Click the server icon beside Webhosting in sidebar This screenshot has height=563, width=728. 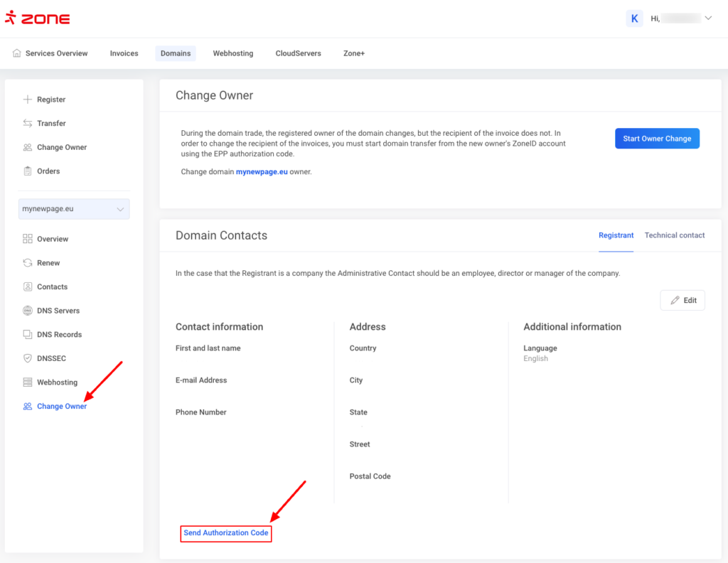pos(28,382)
